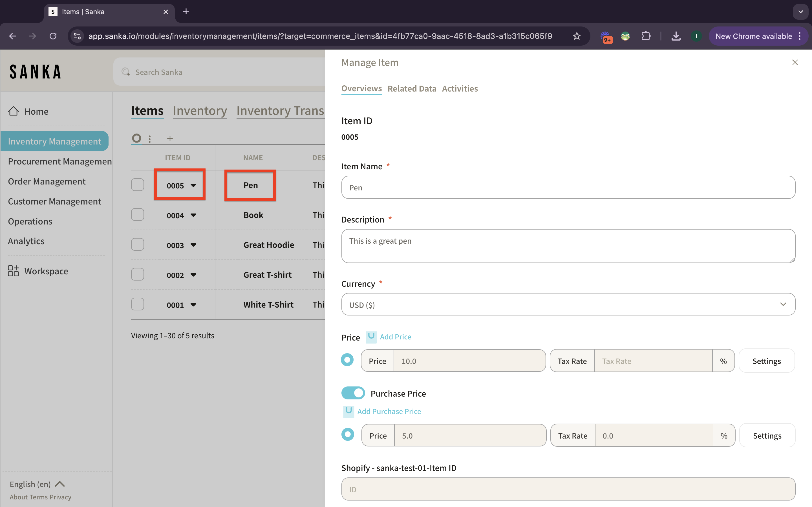Viewport: 812px width, 507px height.
Task: Check the checkbox for item 0004
Action: coord(138,215)
